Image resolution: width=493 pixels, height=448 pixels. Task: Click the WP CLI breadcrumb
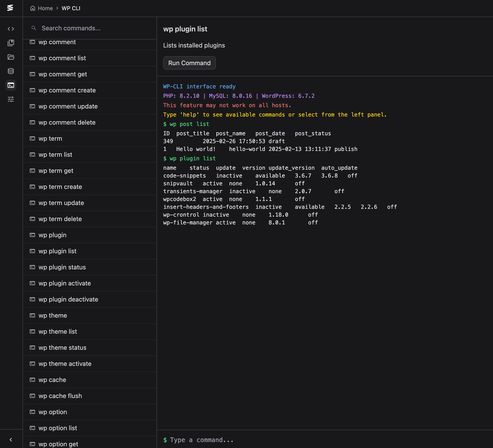pos(71,8)
